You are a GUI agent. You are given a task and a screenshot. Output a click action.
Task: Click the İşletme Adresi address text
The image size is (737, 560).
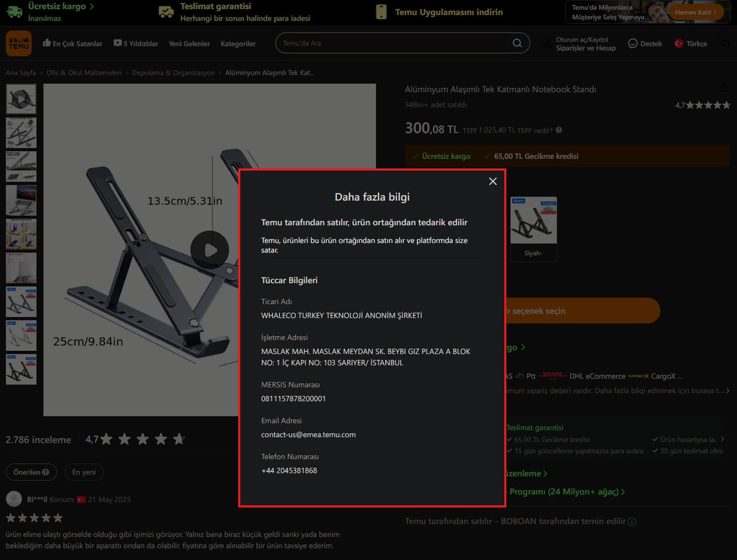click(x=366, y=357)
